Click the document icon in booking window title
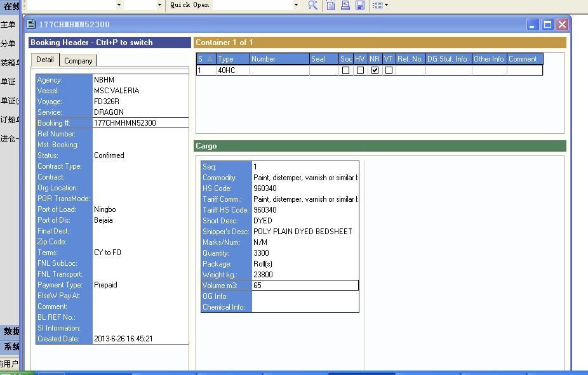 point(31,24)
